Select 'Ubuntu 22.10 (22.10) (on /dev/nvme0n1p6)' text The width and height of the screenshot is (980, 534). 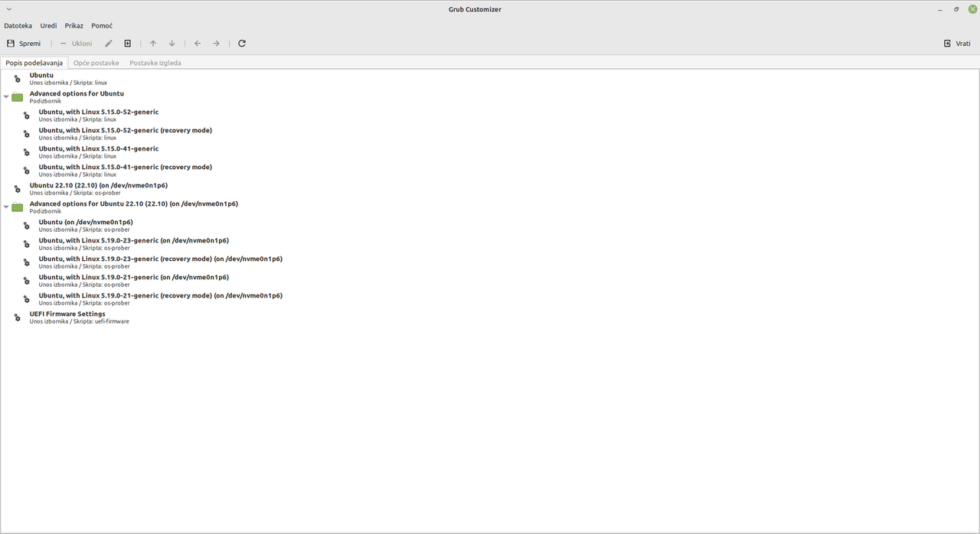click(x=99, y=185)
